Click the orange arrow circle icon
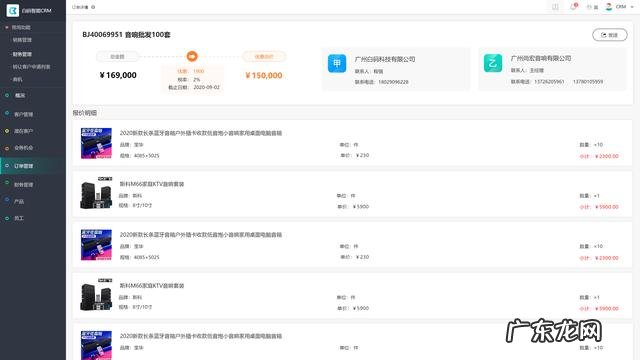640x360 pixels. tap(192, 56)
